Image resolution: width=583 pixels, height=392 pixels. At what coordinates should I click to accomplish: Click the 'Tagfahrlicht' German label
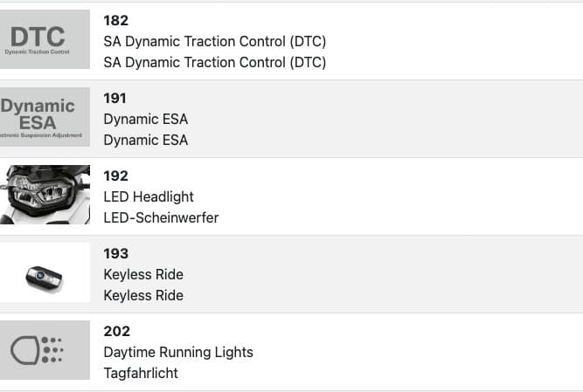coord(142,373)
